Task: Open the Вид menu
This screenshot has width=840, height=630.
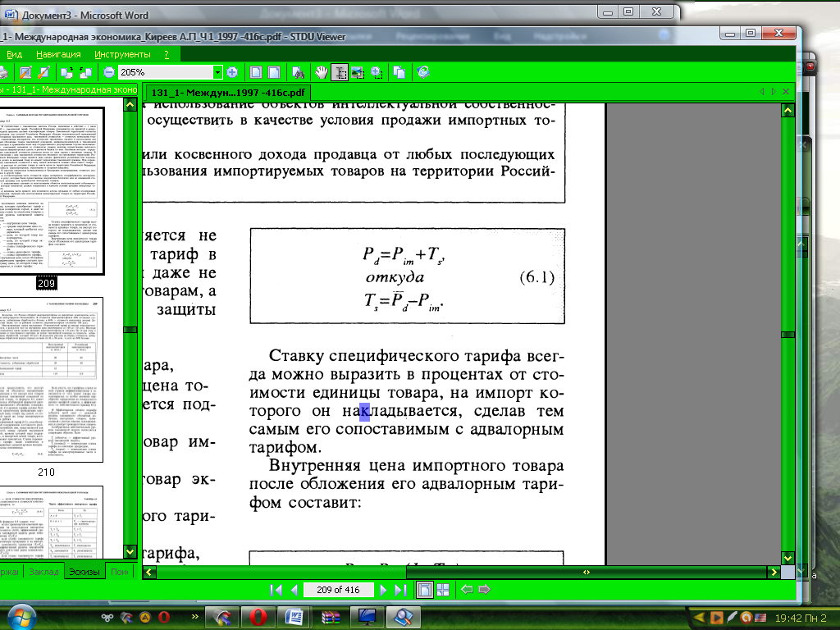Action: [15, 54]
